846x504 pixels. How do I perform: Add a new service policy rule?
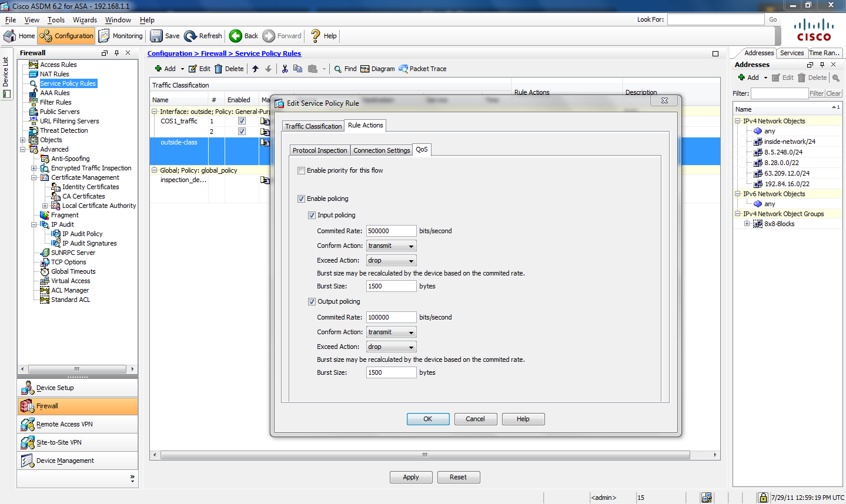165,69
